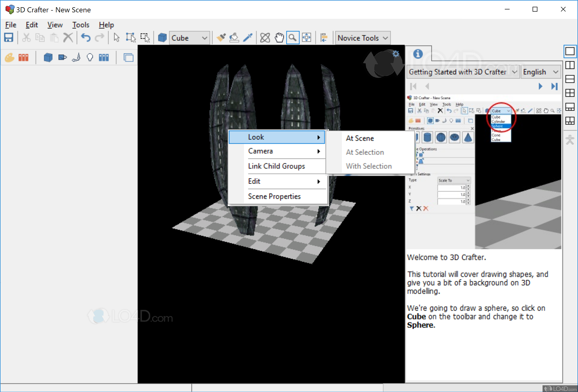Click the stick figure animation icon on right edge
578x392 pixels.
coord(570,140)
